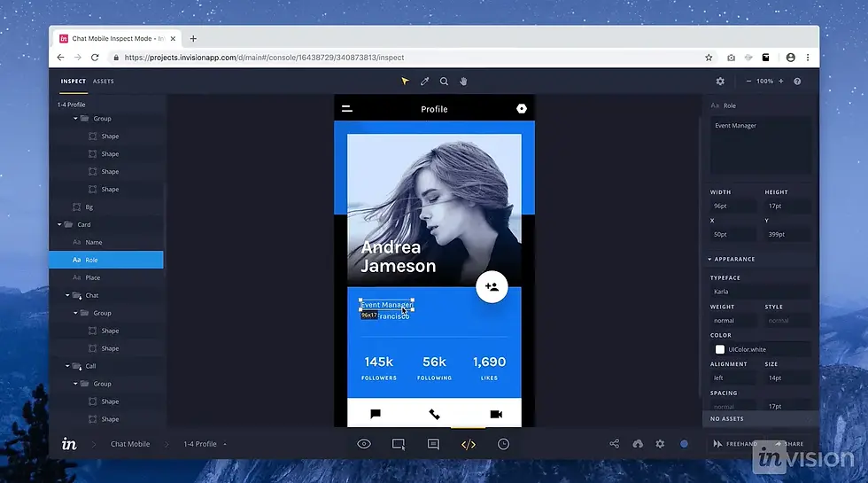Select the arrow pointer tool
The height and width of the screenshot is (483, 868).
pyautogui.click(x=405, y=82)
